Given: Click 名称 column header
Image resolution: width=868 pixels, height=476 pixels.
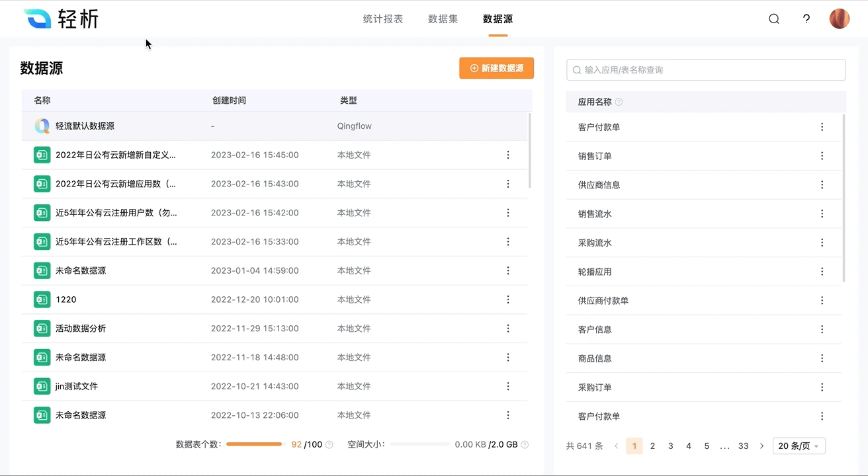Looking at the screenshot, I should click(x=42, y=100).
